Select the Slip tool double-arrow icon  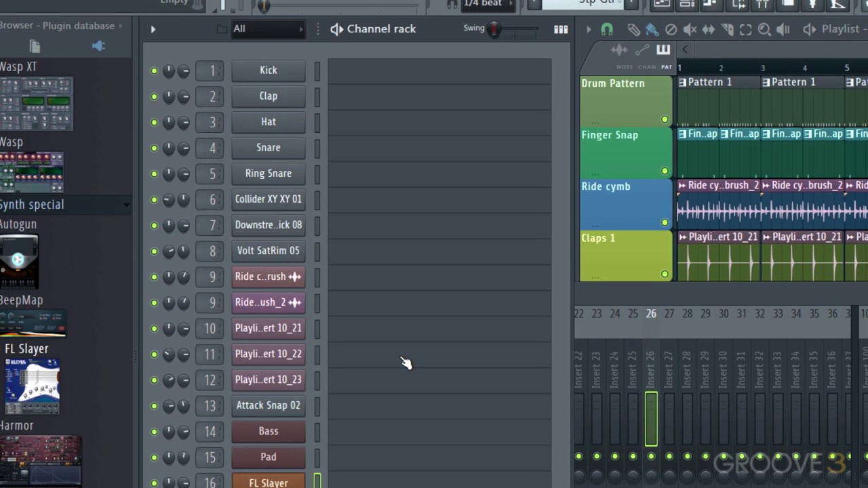pos(708,29)
